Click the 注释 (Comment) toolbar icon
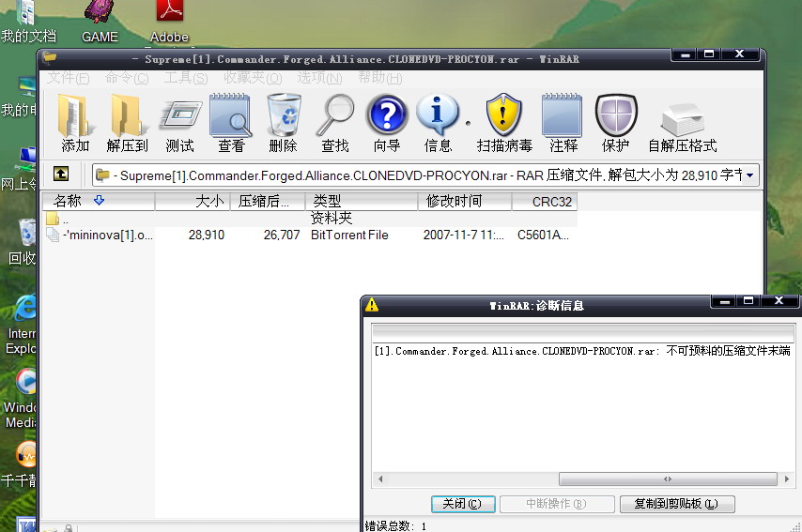The height and width of the screenshot is (532, 802). coord(563,123)
